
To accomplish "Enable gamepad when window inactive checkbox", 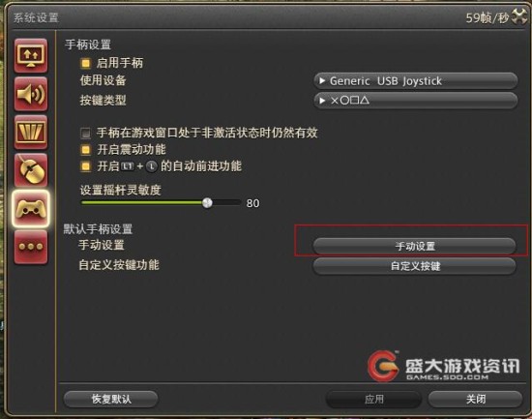I will 85,133.
